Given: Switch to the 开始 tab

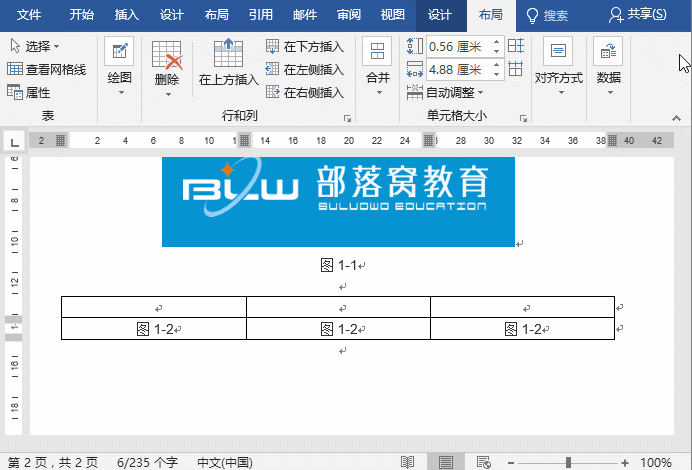Looking at the screenshot, I should (x=82, y=15).
